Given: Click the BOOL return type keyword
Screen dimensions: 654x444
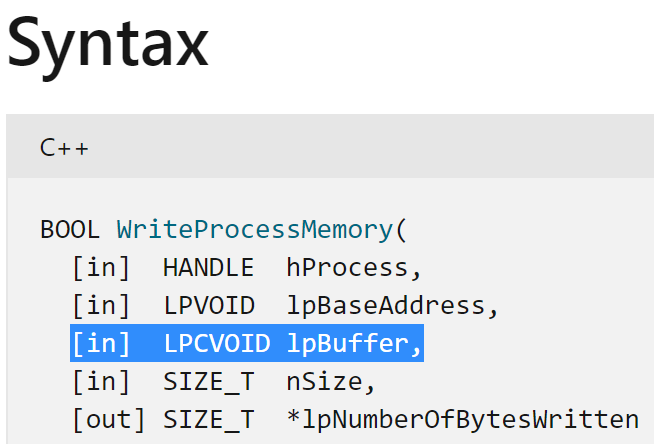Looking at the screenshot, I should [70, 230].
